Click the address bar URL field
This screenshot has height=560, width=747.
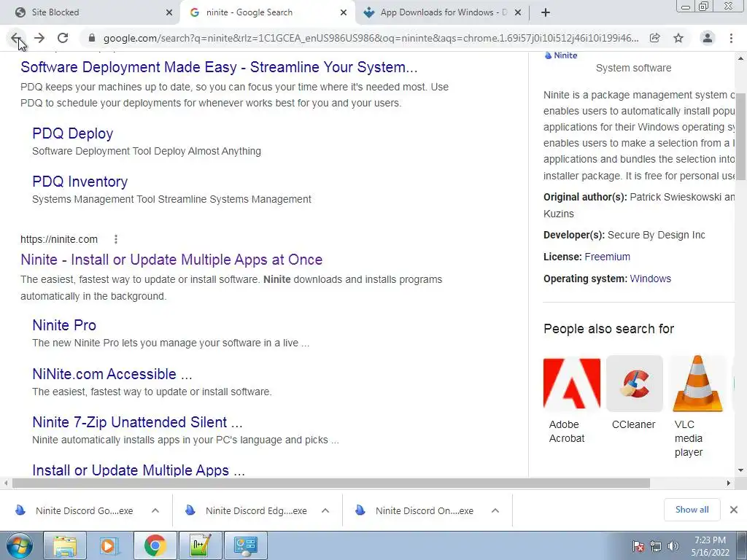click(x=371, y=38)
